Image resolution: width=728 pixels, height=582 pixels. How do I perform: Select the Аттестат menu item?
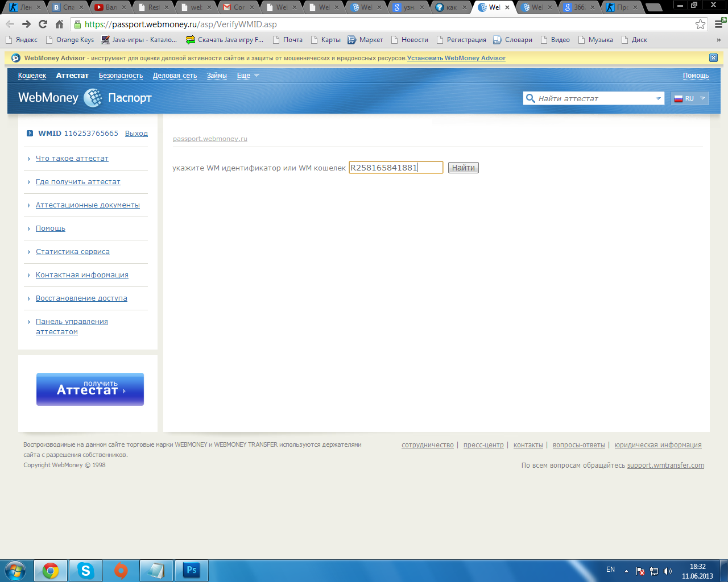click(x=72, y=76)
